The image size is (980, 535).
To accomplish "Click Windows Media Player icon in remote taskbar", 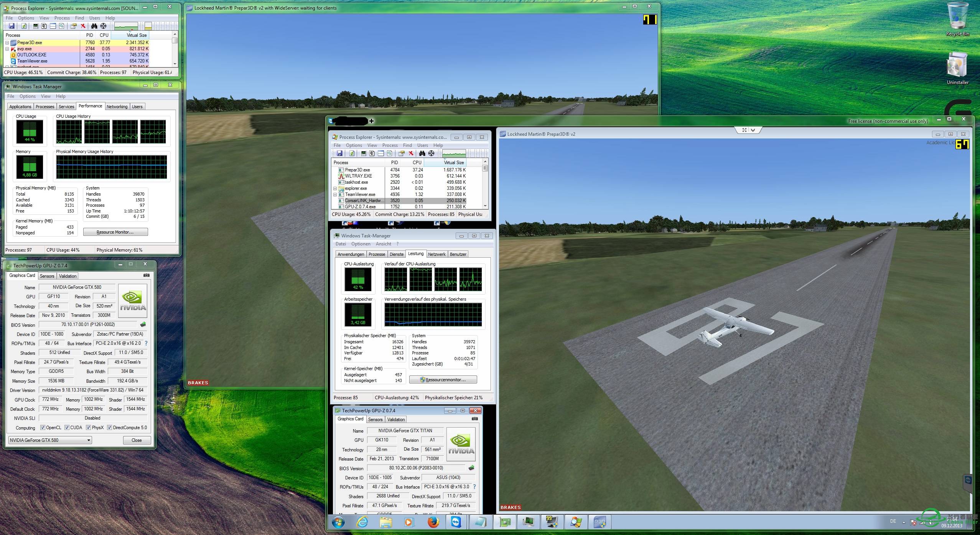I will pyautogui.click(x=409, y=522).
